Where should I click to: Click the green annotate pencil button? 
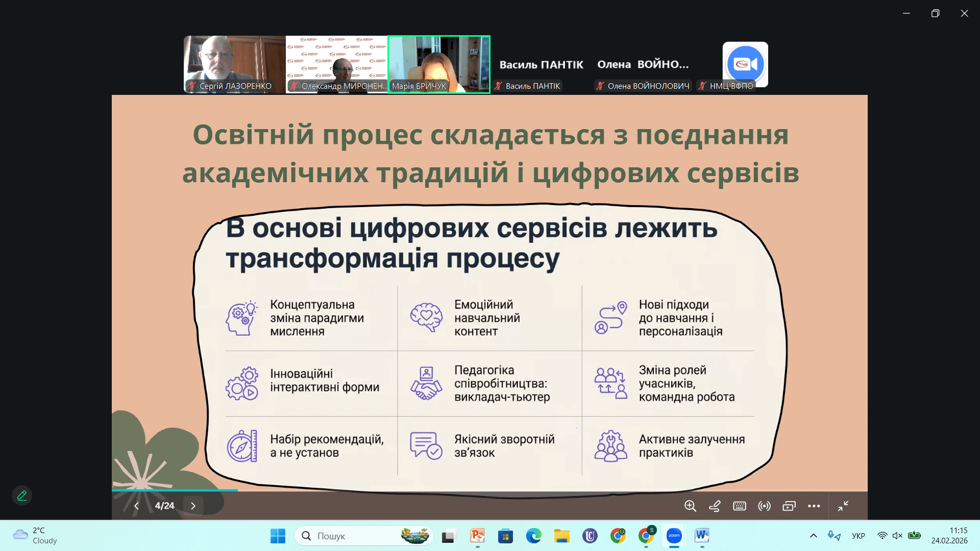[x=22, y=495]
